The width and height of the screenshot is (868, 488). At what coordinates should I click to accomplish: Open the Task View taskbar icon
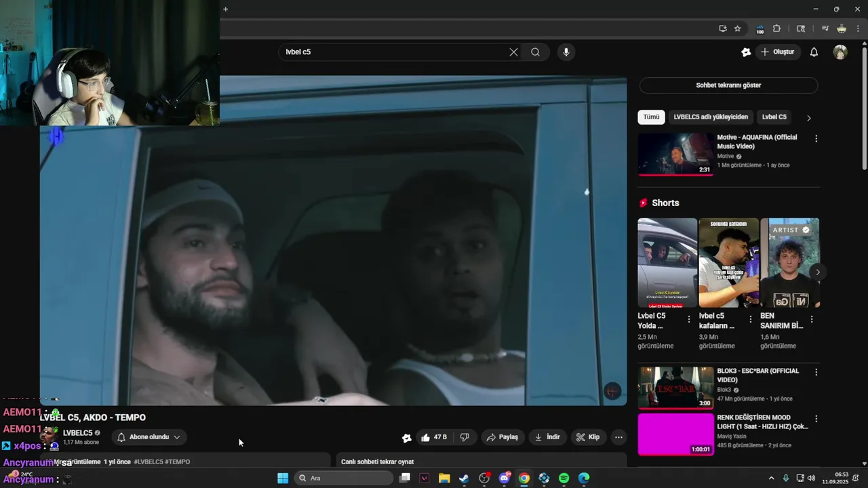click(404, 478)
